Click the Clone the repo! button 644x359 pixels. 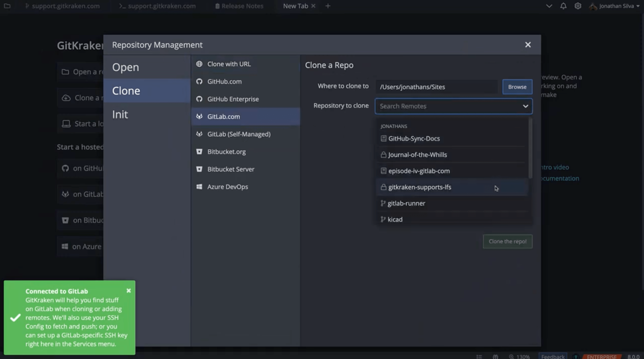tap(507, 241)
